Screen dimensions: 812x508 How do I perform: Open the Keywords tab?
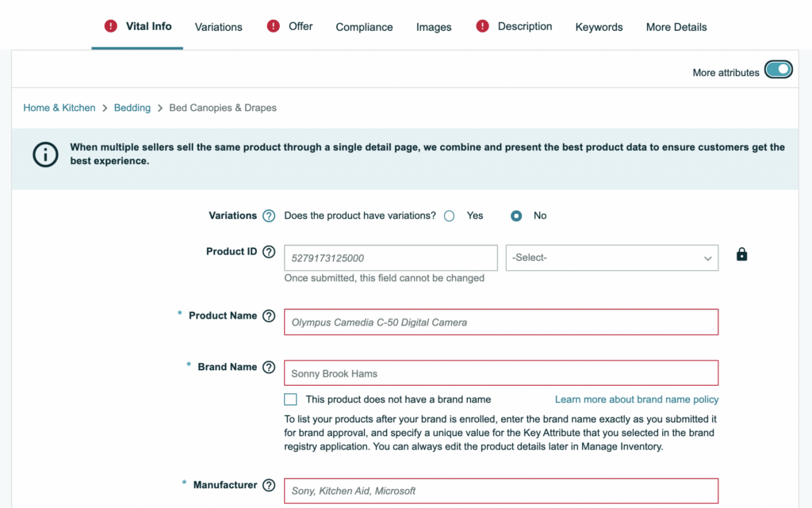coord(599,27)
